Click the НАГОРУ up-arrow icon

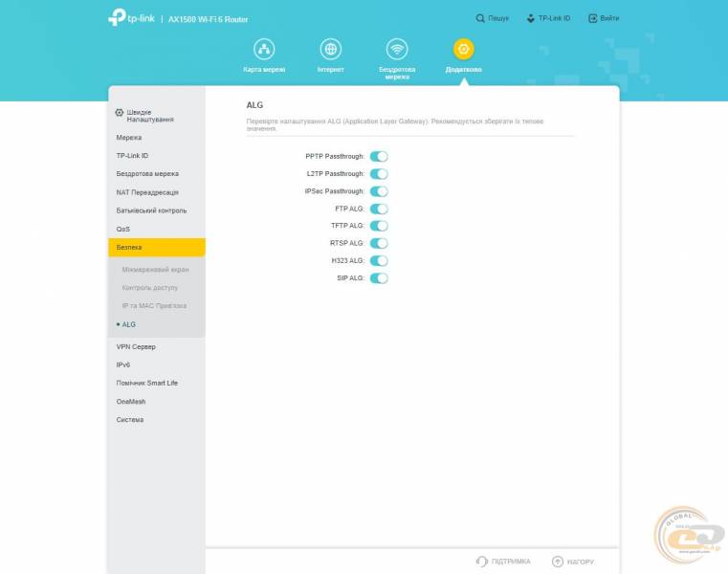558,562
